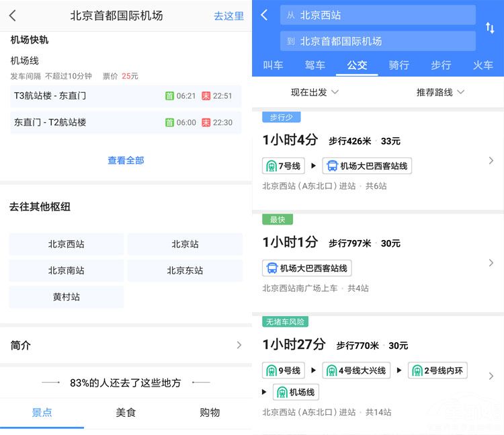Open the 推荐路线 sorting dropdown

point(440,92)
